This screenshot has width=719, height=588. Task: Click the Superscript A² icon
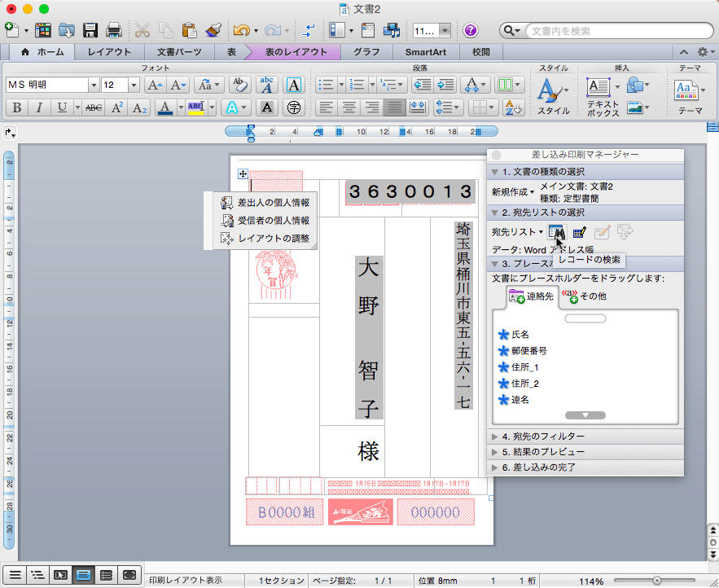117,108
